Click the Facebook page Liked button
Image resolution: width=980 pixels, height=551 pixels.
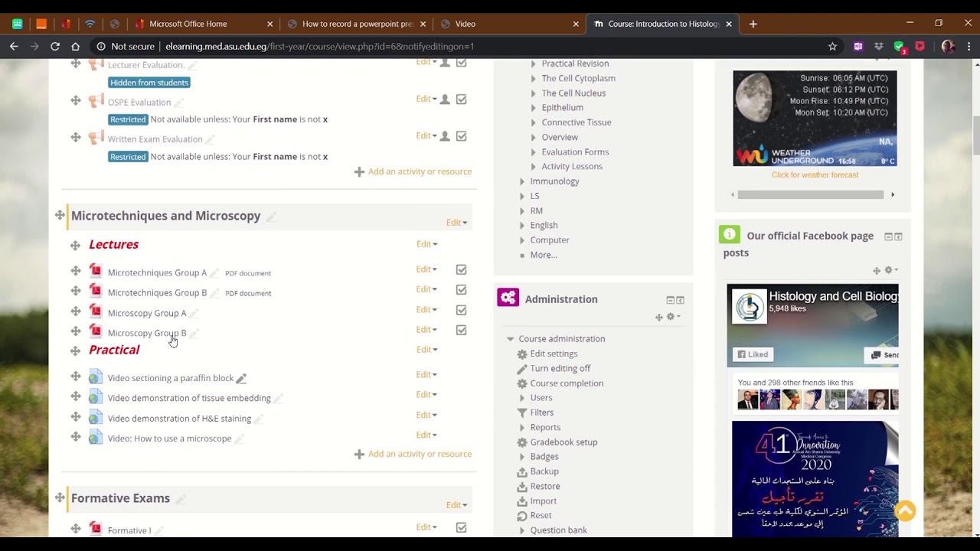point(751,354)
